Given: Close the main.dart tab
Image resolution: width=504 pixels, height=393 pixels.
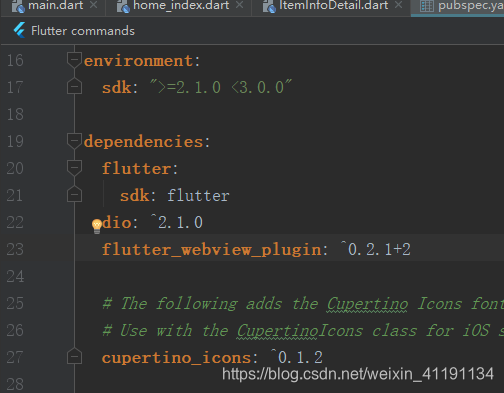Looking at the screenshot, I should tap(94, 5).
